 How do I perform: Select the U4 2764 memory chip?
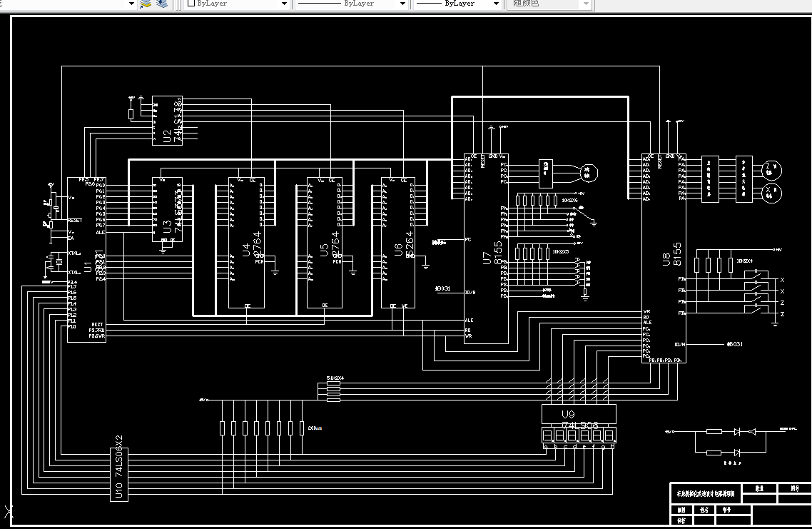pyautogui.click(x=246, y=243)
